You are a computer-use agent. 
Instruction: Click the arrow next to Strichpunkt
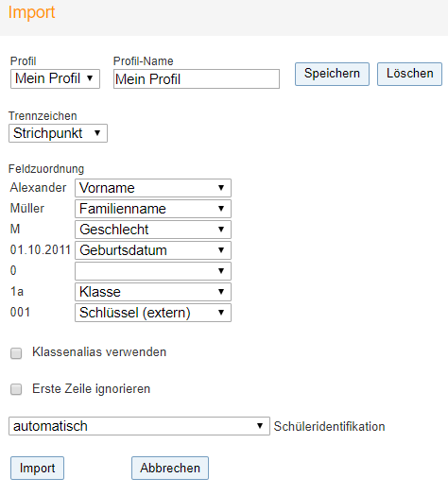click(x=97, y=133)
